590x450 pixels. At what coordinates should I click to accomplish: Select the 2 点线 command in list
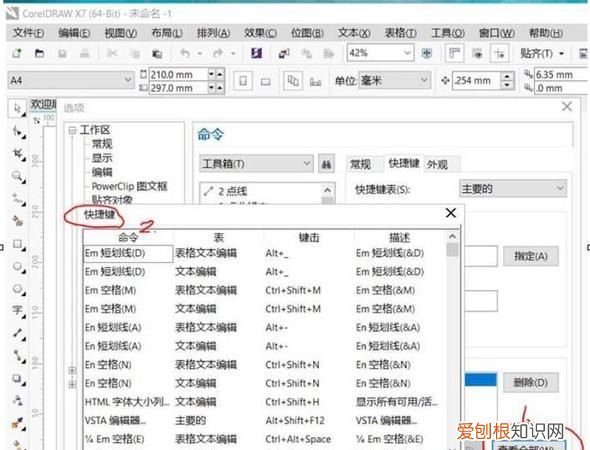tap(233, 191)
